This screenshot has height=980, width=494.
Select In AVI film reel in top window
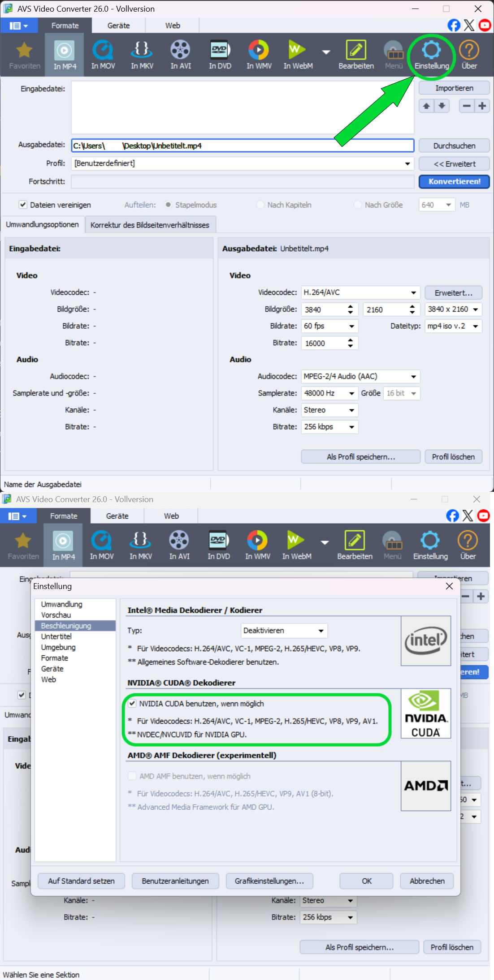[x=180, y=55]
